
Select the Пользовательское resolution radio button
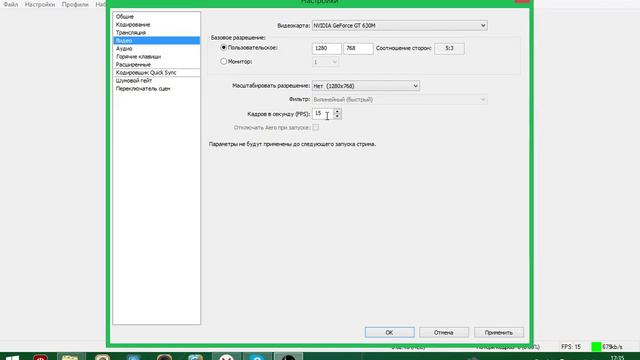pyautogui.click(x=223, y=48)
